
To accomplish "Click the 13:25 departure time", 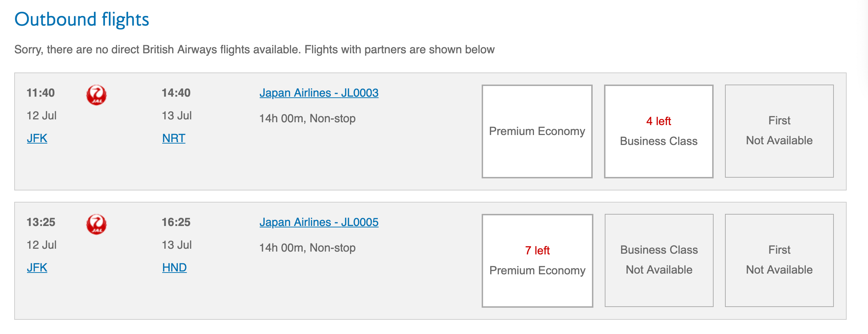I will click(41, 222).
